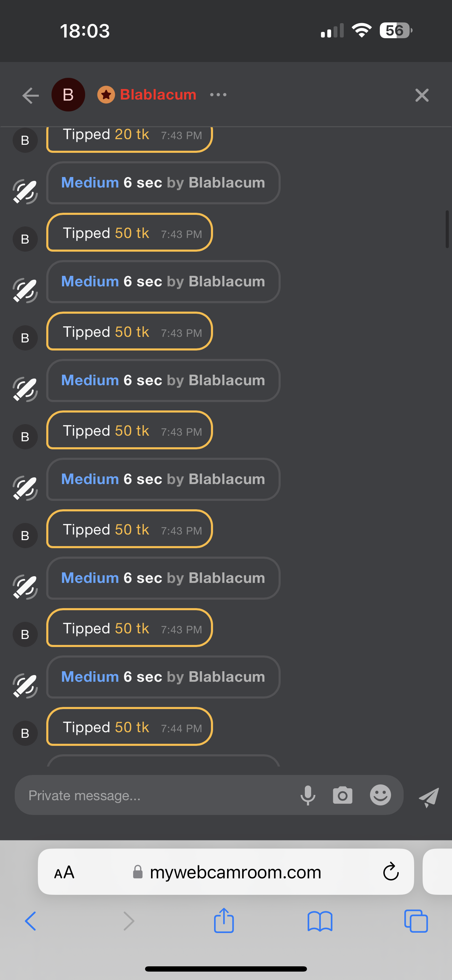
Task: Tap the Tipped 50 tk 7:44 PM message
Action: point(129,727)
